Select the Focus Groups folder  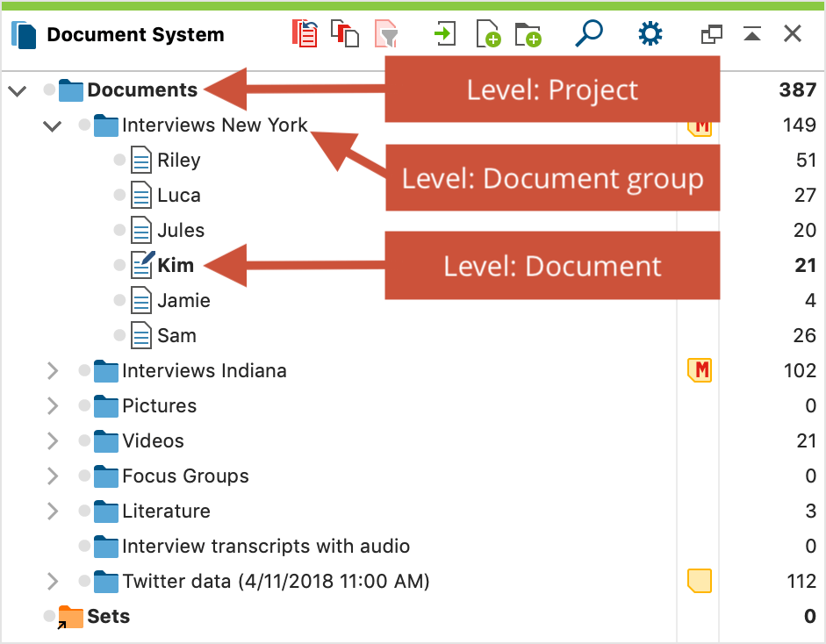[185, 476]
